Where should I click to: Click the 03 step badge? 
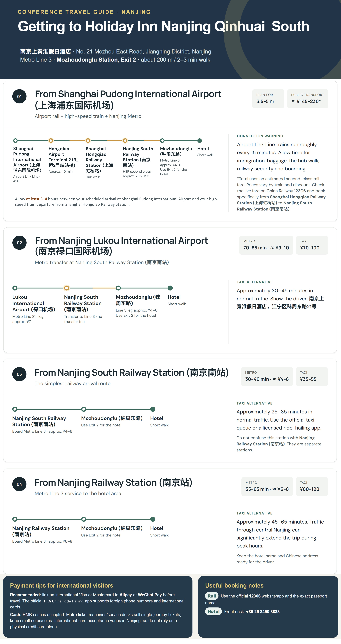pos(19,374)
